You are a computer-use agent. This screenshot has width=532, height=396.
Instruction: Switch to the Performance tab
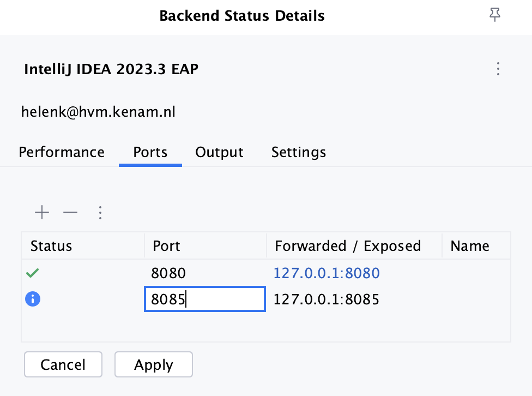pos(62,152)
